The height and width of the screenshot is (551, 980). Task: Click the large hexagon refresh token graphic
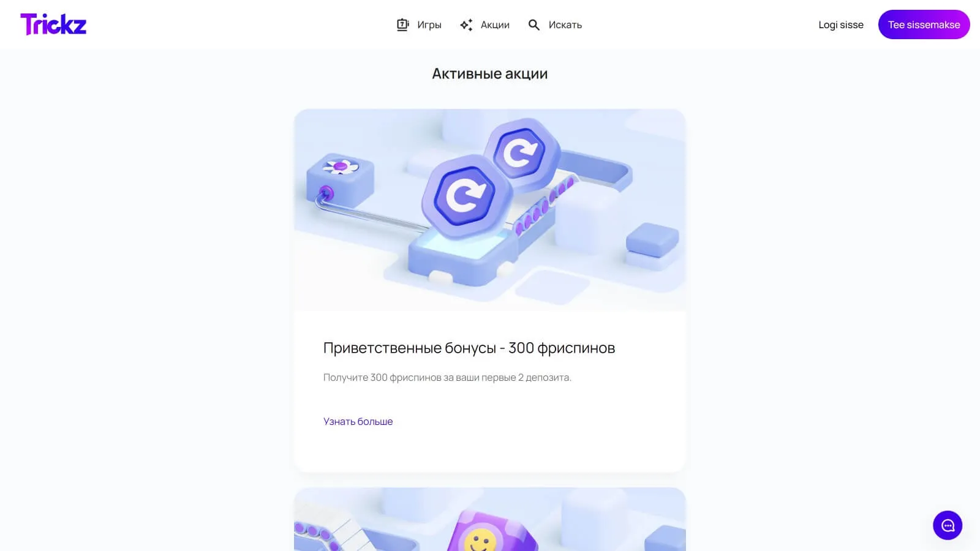[x=467, y=196]
